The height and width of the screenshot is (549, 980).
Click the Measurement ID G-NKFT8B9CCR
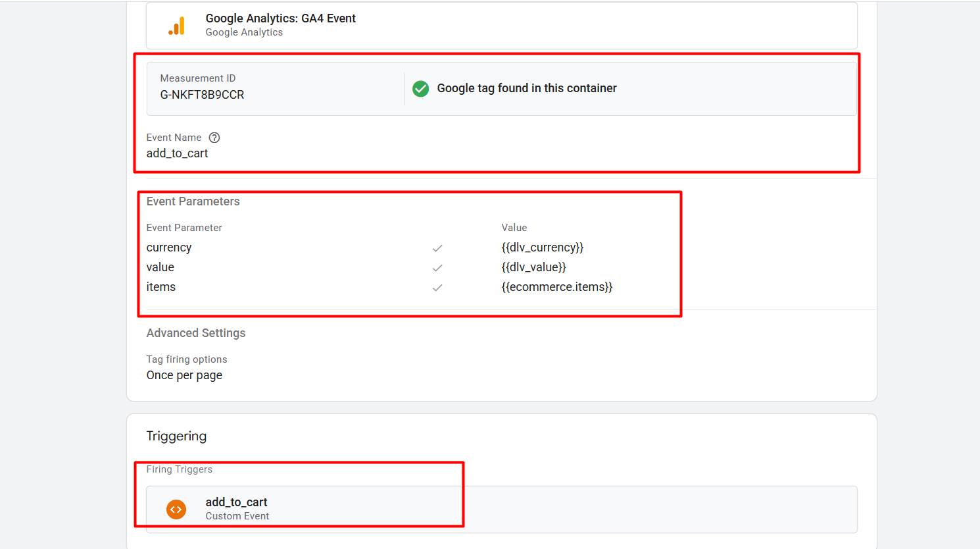[x=202, y=95]
